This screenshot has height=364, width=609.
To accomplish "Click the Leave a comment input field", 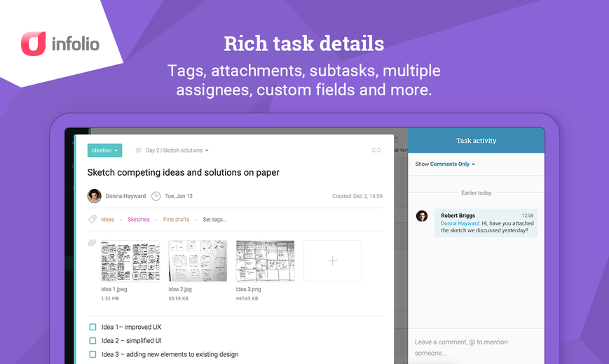I will pyautogui.click(x=476, y=347).
